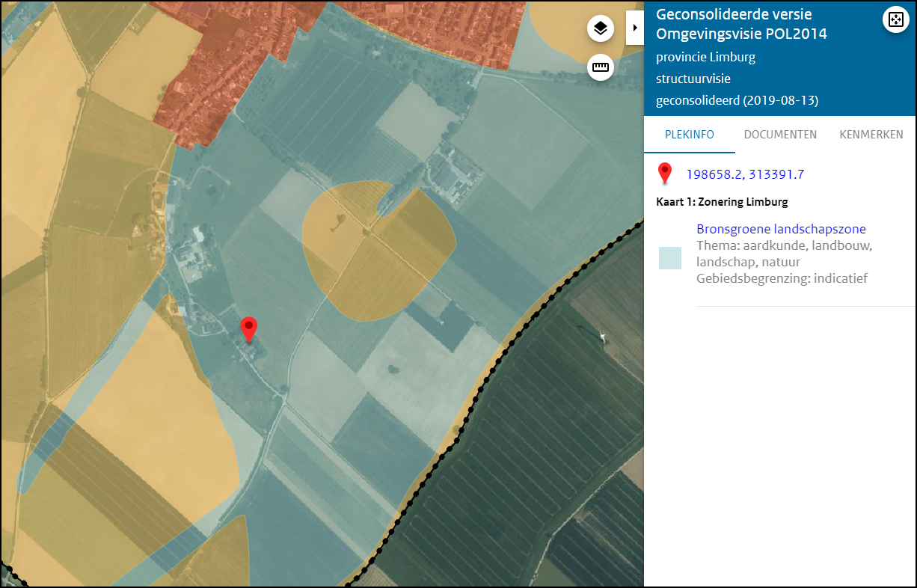
Task: Open the KENMERKEN tab
Action: pos(871,135)
